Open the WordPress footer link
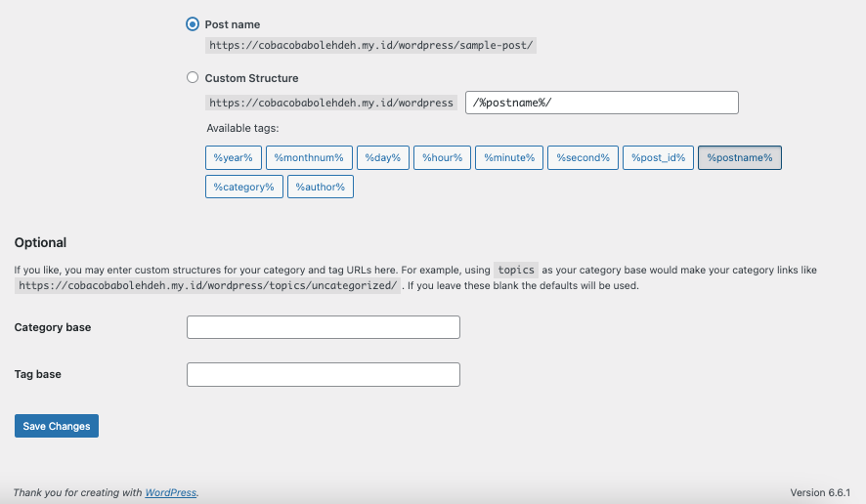The image size is (866, 504). coord(171,492)
